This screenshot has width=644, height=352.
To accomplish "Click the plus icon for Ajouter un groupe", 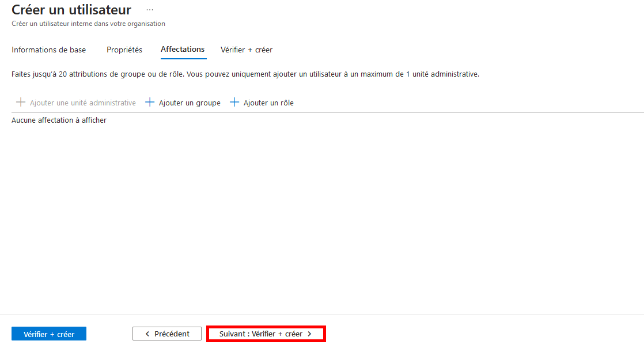I will pos(150,103).
